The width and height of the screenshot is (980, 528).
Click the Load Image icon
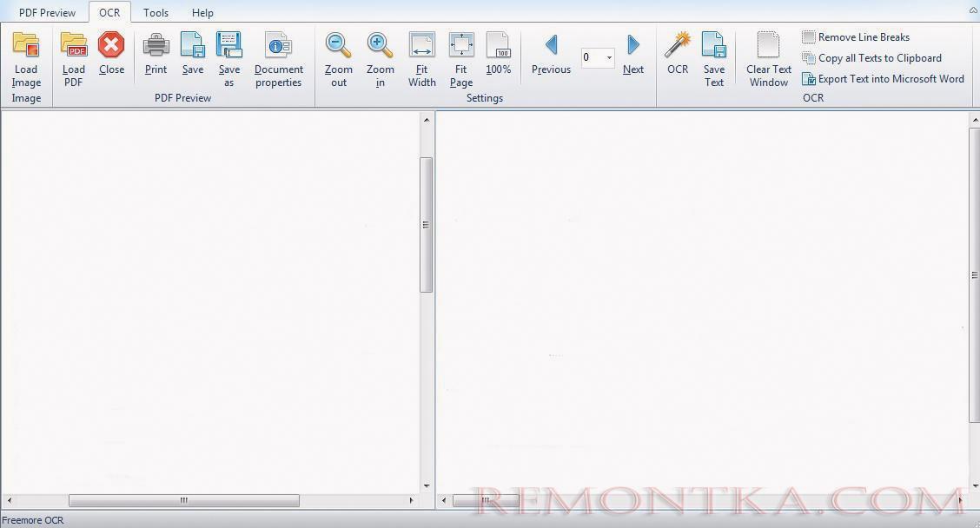(x=26, y=46)
